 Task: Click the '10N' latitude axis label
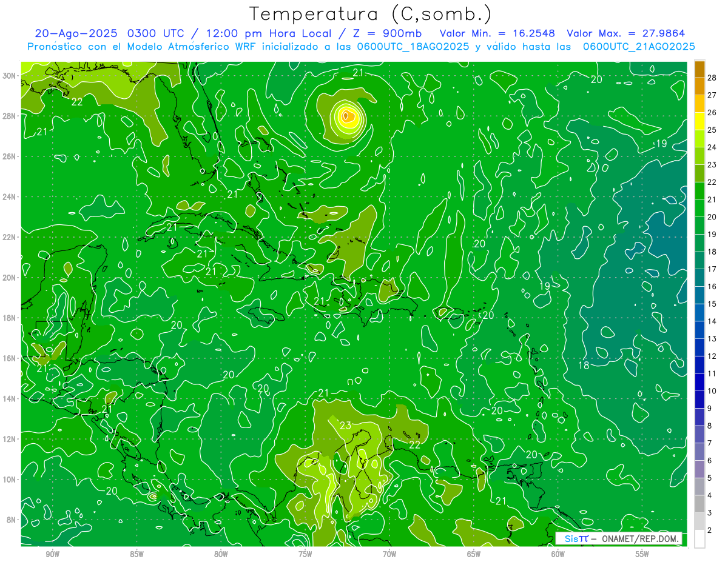[x=9, y=480]
